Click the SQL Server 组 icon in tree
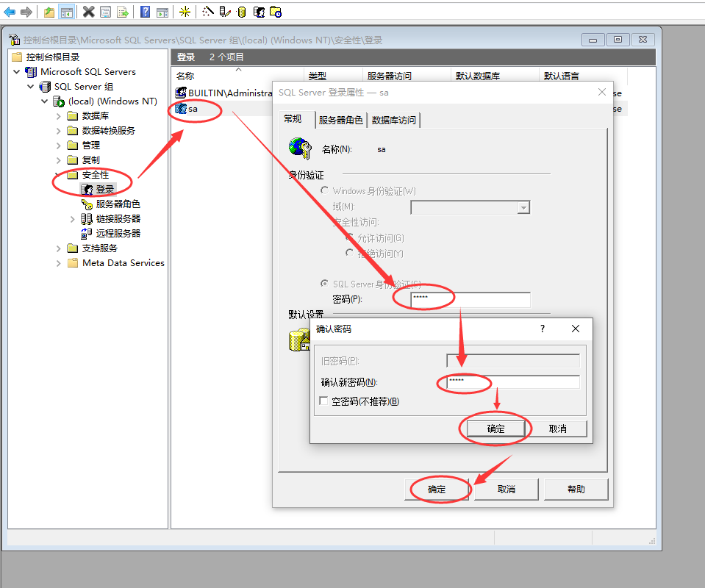Image resolution: width=705 pixels, height=588 pixels. coord(45,87)
